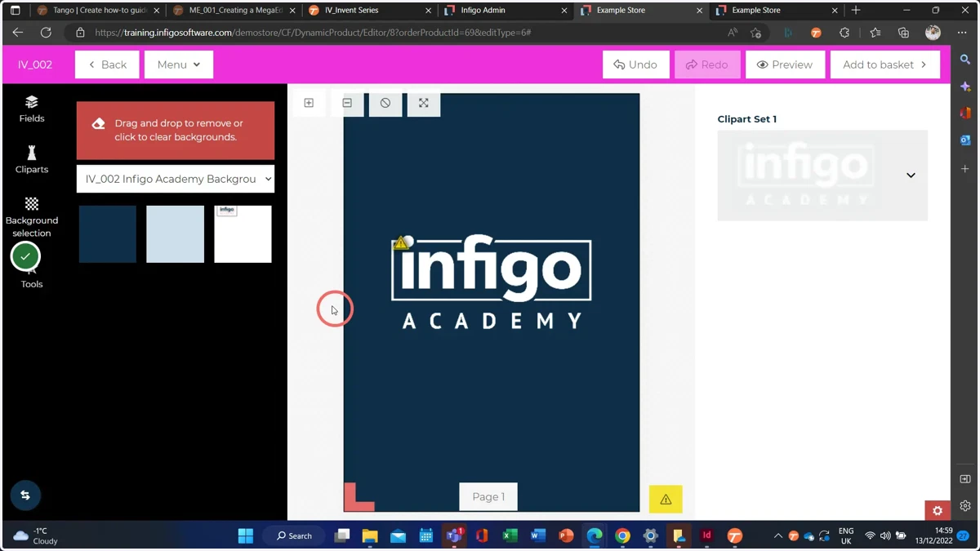
Task: Click the Redo button
Action: click(x=707, y=64)
